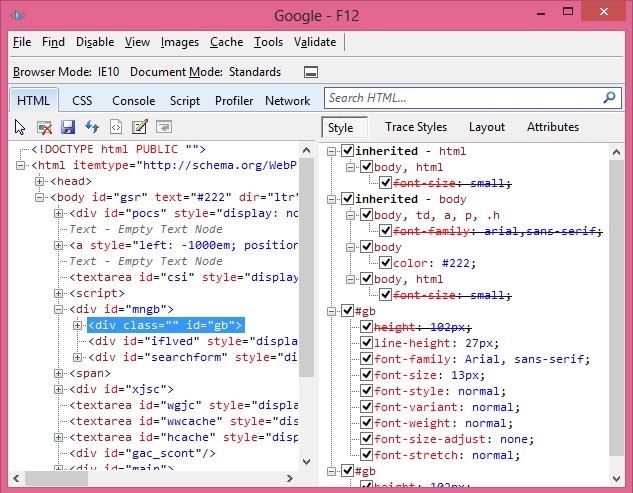Click the word wrap toolbar icon
633x493 pixels.
click(x=164, y=127)
